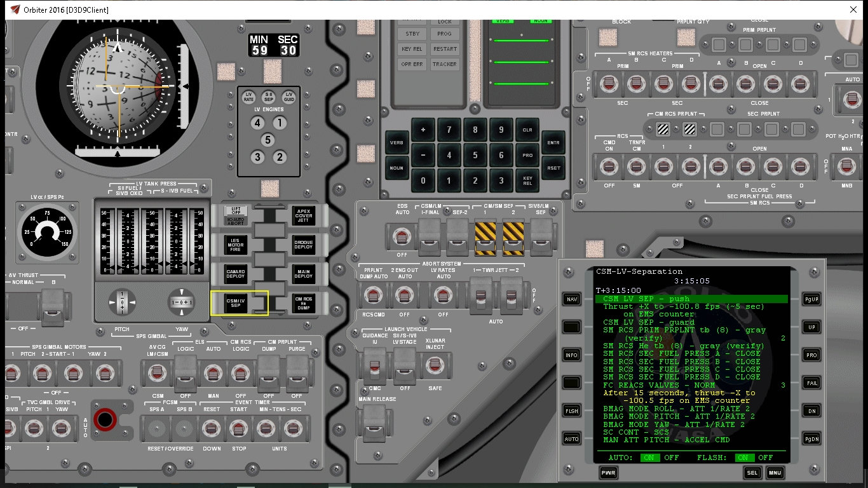Viewport: 868px width, 488px height.
Task: Push the CSM/LV SEP button
Action: pyautogui.click(x=236, y=302)
